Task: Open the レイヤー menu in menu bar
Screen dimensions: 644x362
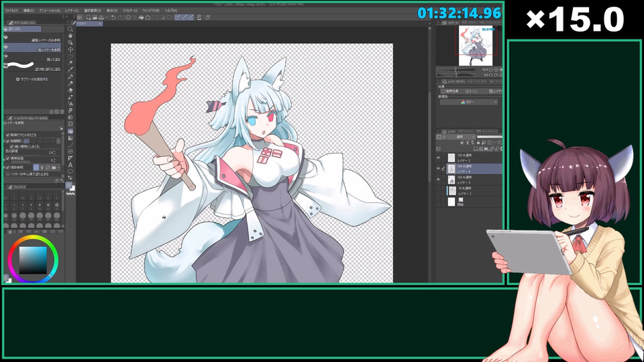Action: click(72, 10)
